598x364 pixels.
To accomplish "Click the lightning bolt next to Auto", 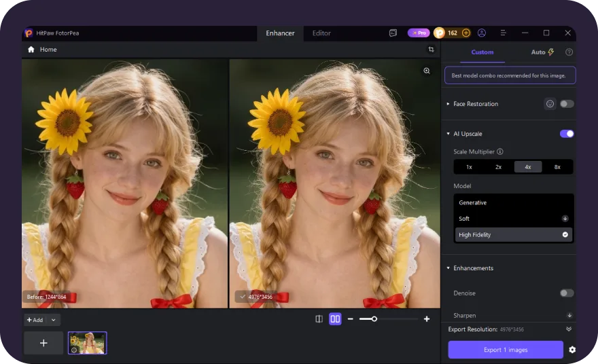I will click(x=550, y=52).
